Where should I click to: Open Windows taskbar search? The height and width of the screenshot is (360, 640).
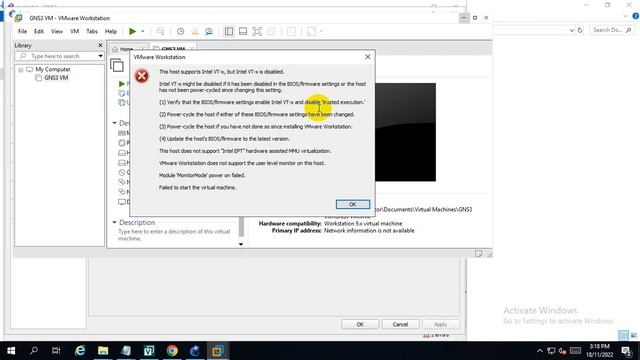tap(34, 351)
